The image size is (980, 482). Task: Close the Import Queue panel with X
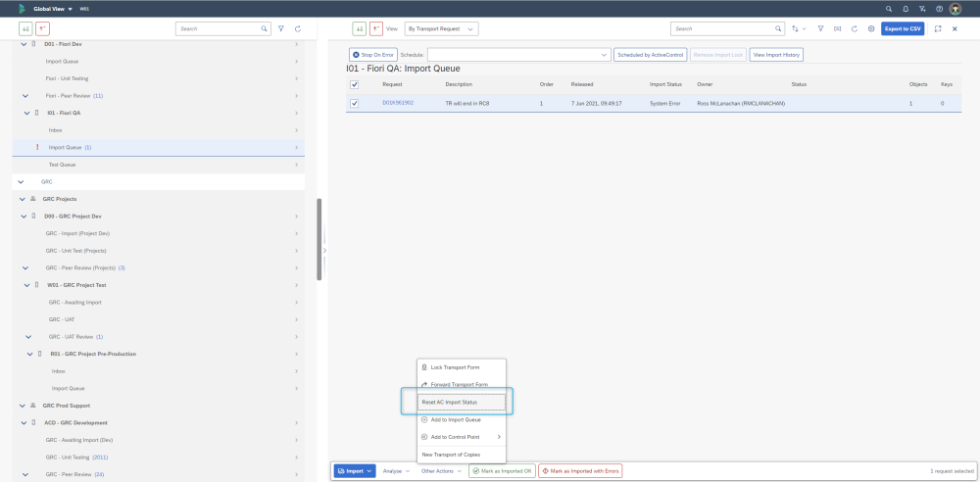[x=955, y=28]
